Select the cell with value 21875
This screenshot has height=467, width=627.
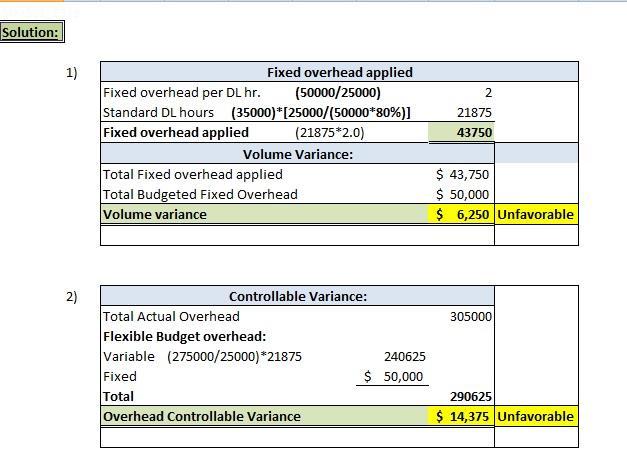point(473,112)
